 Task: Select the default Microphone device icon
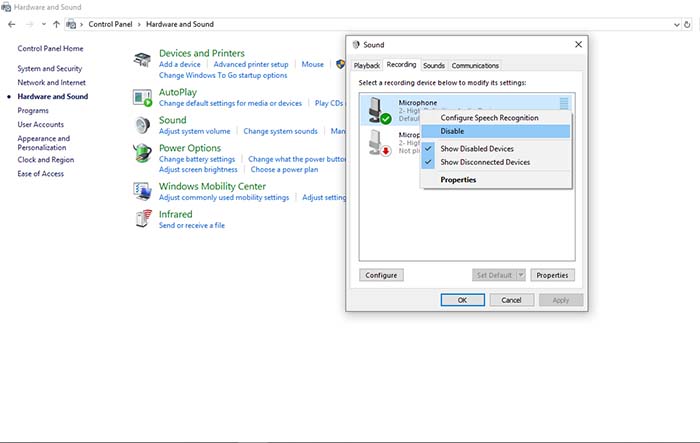coord(378,110)
